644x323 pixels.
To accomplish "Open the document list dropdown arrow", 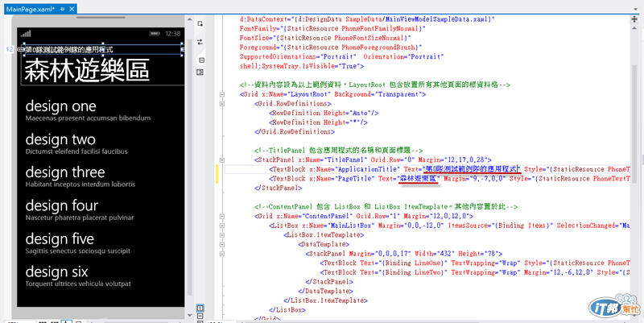I will pyautogui.click(x=636, y=9).
